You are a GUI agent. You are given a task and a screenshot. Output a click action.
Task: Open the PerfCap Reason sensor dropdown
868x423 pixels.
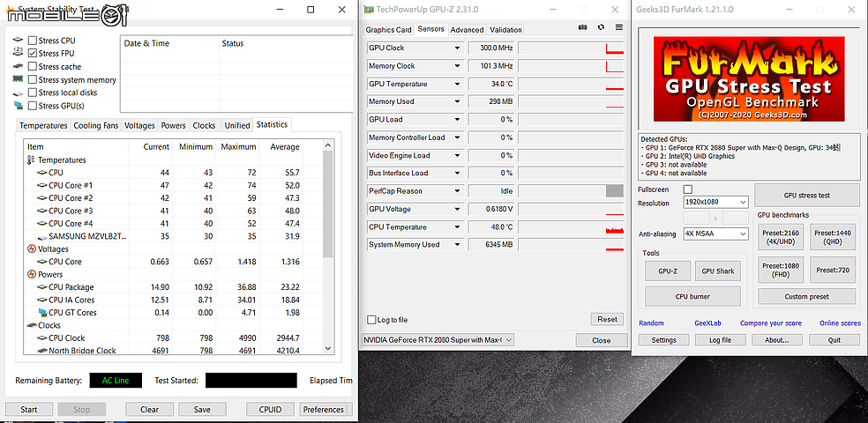(x=457, y=191)
